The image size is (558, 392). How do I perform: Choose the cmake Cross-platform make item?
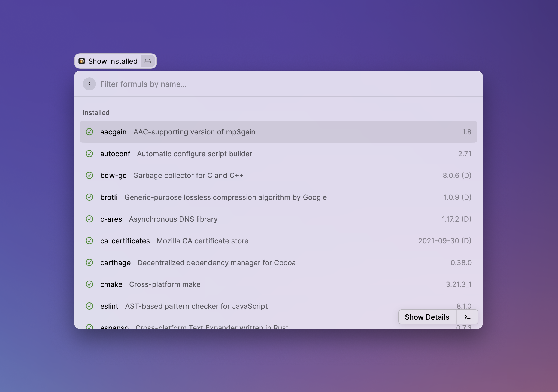tap(278, 284)
